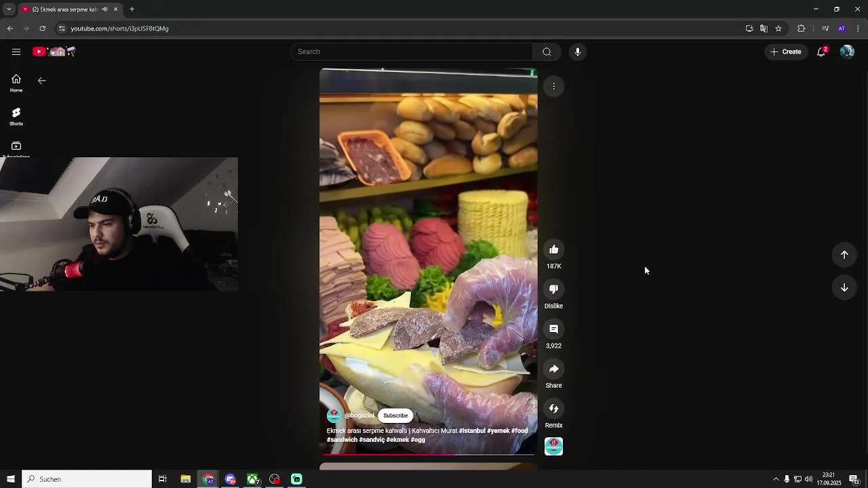
Task: Click the back arrow beside the sidebar
Action: (x=42, y=81)
